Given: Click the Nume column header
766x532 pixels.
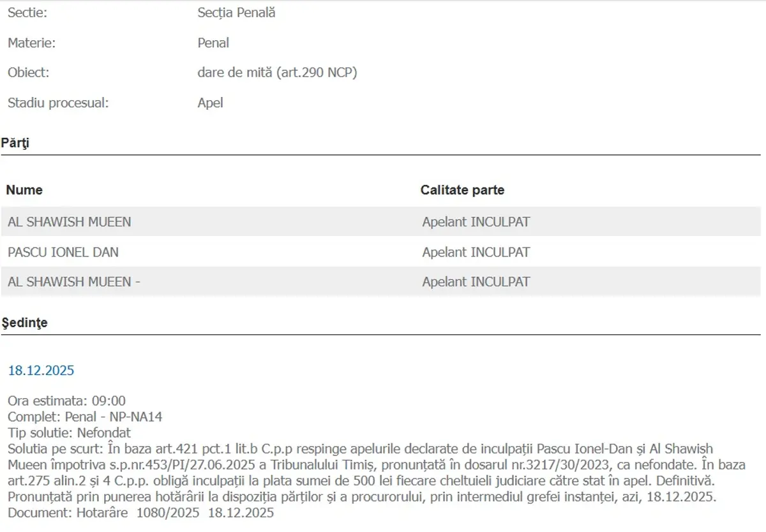Looking at the screenshot, I should [24, 190].
